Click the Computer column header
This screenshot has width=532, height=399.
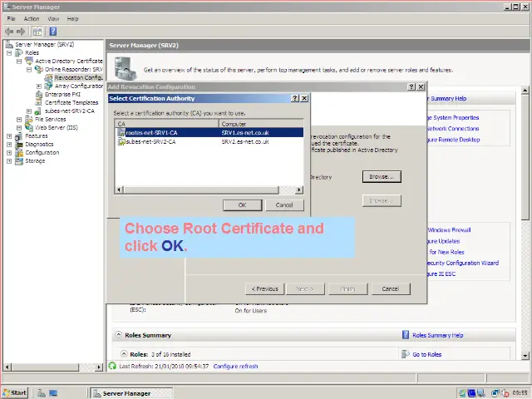pyautogui.click(x=261, y=124)
